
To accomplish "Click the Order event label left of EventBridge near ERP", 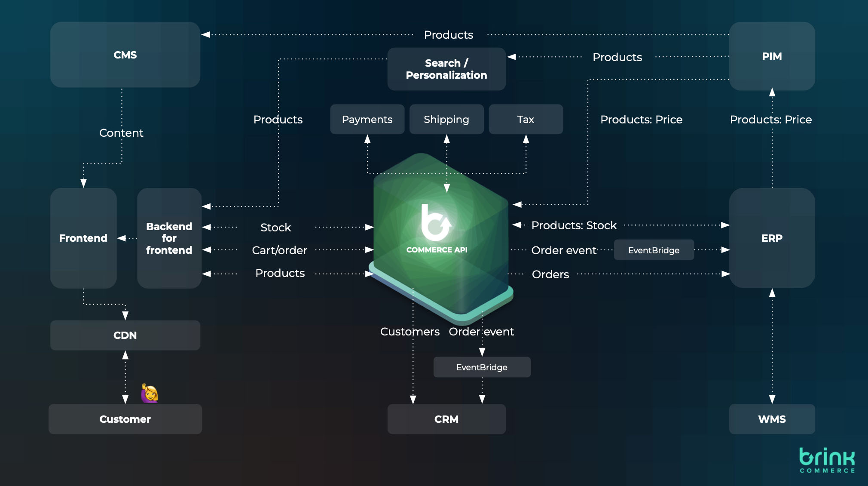I will tap(564, 250).
